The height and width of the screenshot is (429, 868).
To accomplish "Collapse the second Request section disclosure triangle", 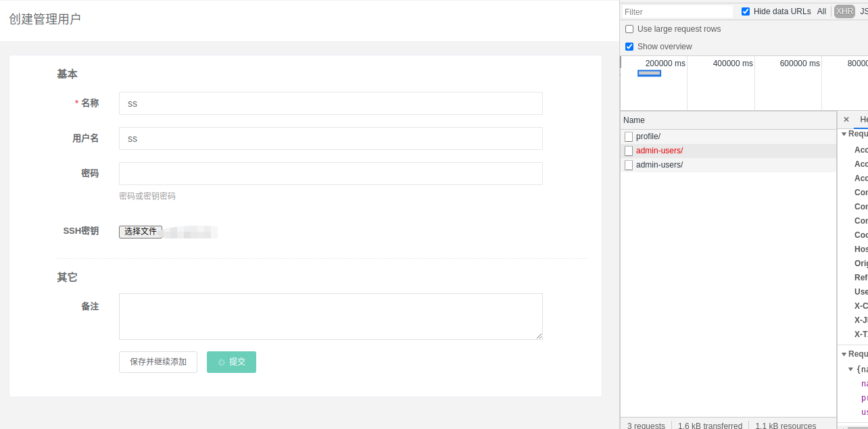I will point(844,353).
